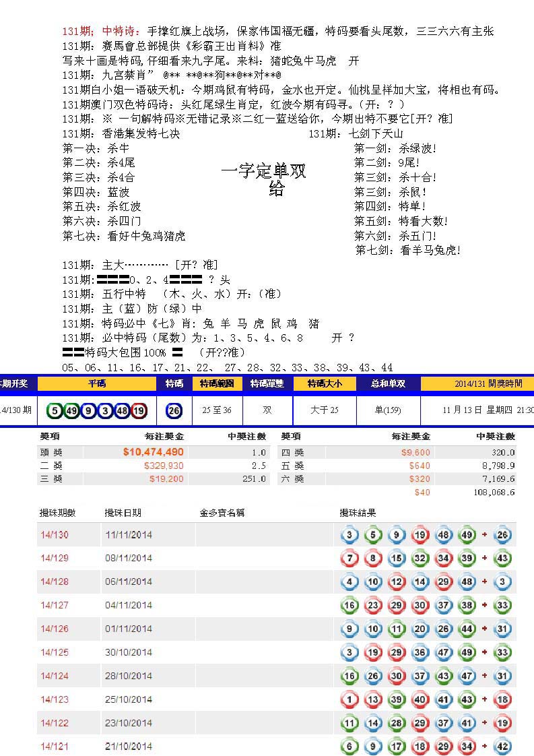The image size is (534, 756).
Task: Select the 2014/131 開獎時間 header
Action: point(477,384)
